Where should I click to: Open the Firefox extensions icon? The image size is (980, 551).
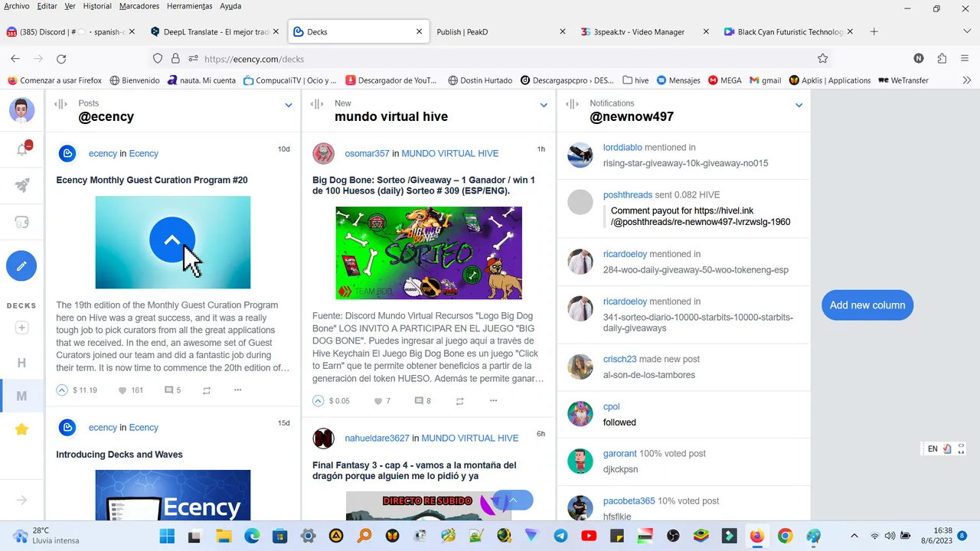tap(942, 58)
